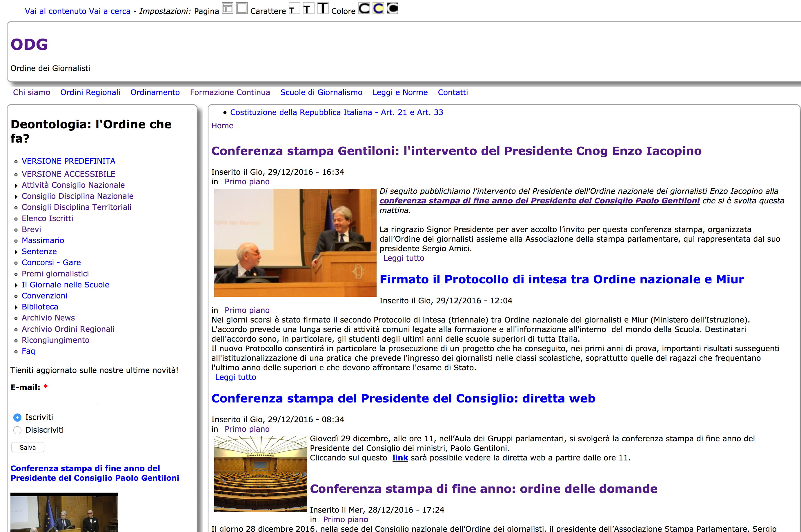Open the Leggi e Norme menu item
This screenshot has width=801, height=532.
coord(400,92)
